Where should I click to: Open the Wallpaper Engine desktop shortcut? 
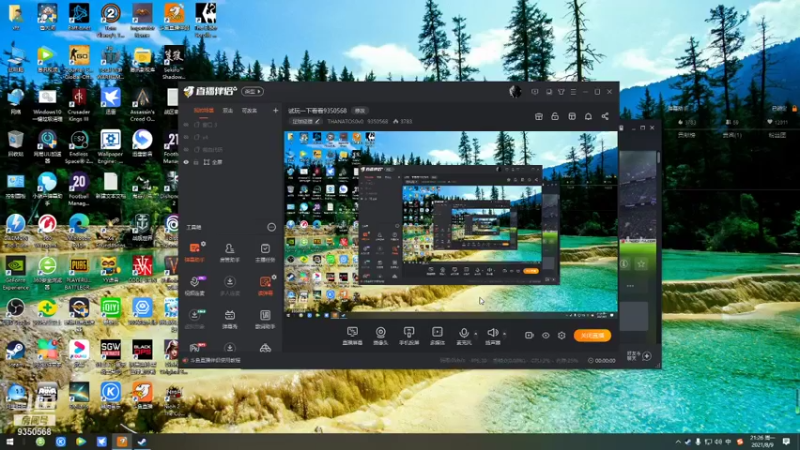coord(110,146)
